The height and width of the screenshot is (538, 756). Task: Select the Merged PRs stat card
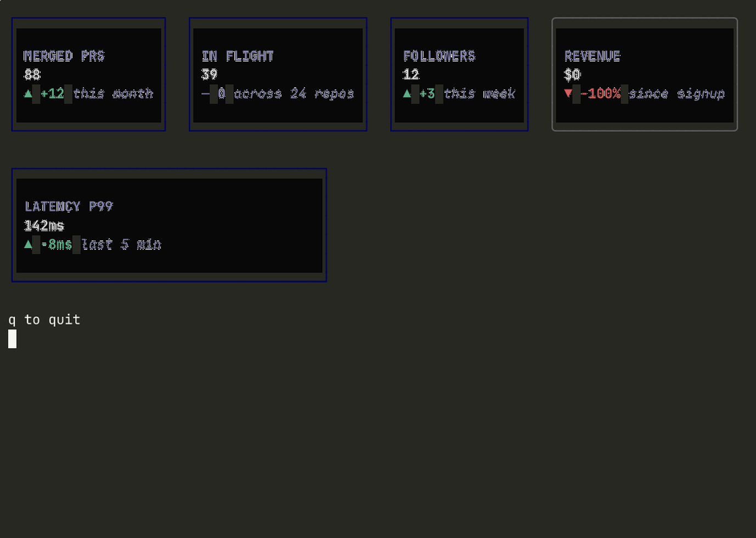pyautogui.click(x=88, y=74)
